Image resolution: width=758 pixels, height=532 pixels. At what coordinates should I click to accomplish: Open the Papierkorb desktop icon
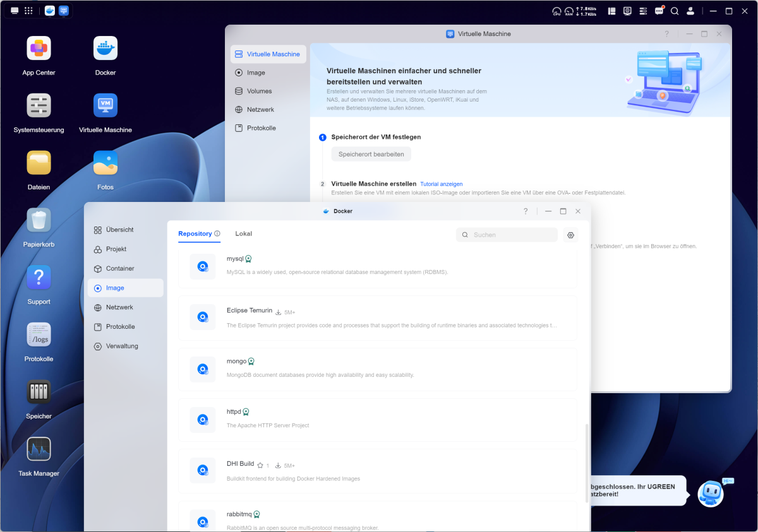pyautogui.click(x=39, y=220)
